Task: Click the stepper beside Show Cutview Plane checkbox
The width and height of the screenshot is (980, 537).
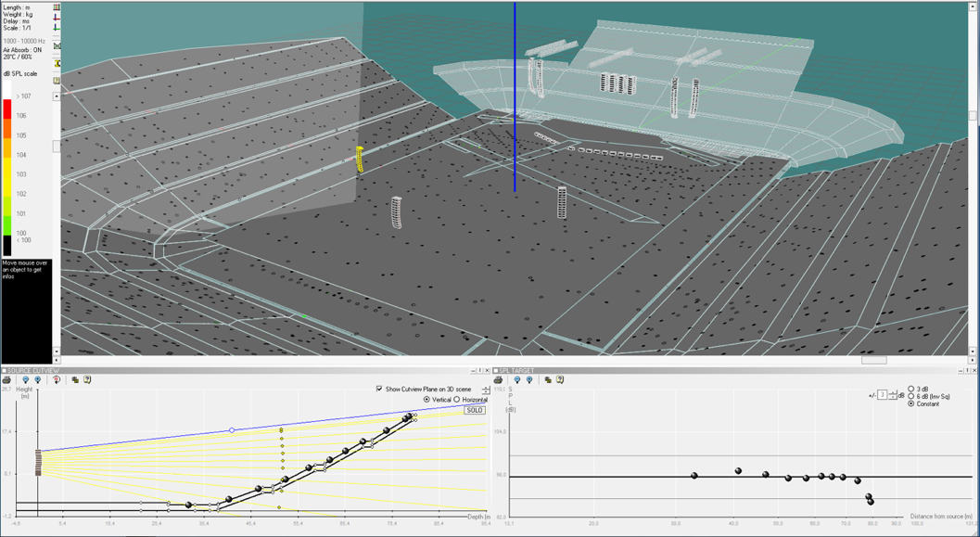Action: click(x=486, y=390)
